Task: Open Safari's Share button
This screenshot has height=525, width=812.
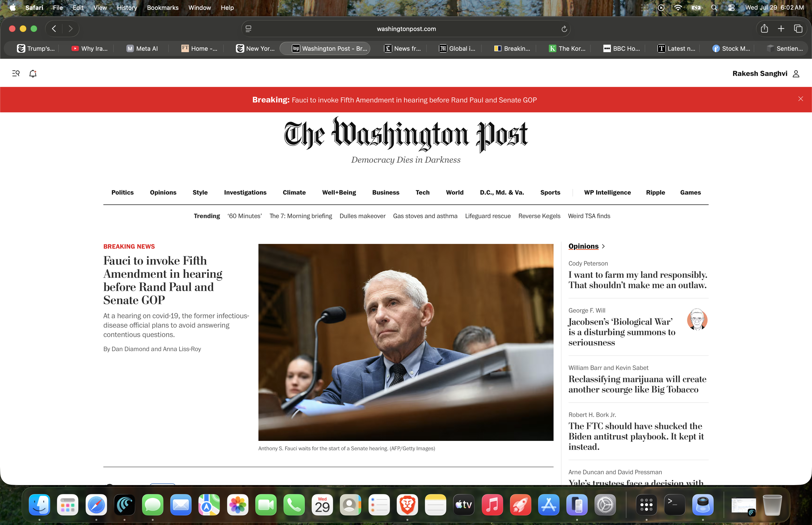Action: (x=764, y=29)
